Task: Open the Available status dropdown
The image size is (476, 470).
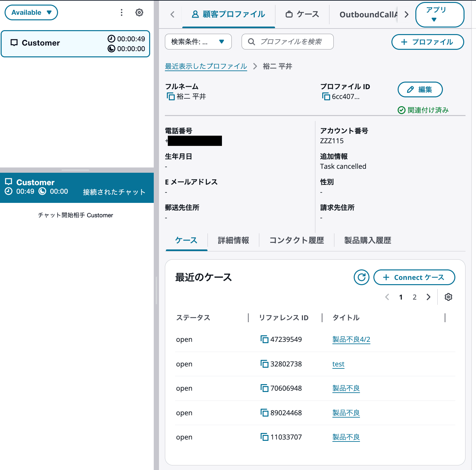Action: (x=31, y=12)
